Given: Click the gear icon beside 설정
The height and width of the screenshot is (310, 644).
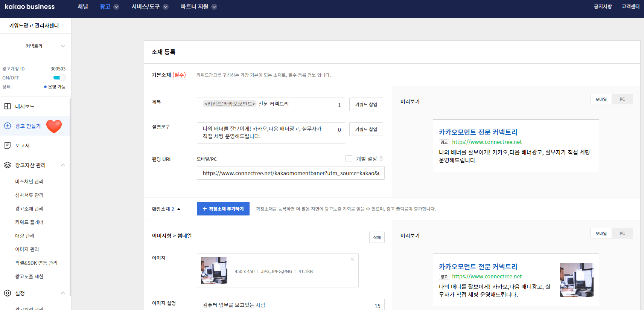Looking at the screenshot, I should tap(8, 293).
